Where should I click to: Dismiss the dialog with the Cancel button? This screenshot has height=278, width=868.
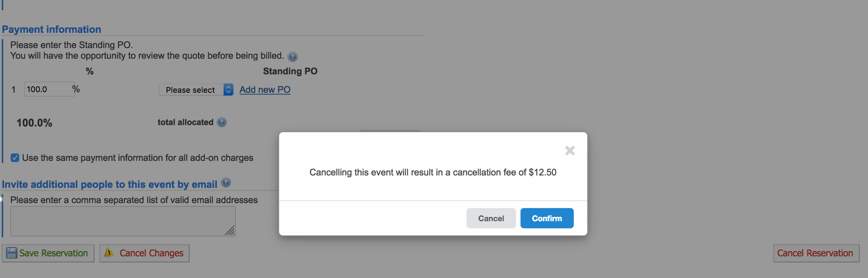click(491, 218)
